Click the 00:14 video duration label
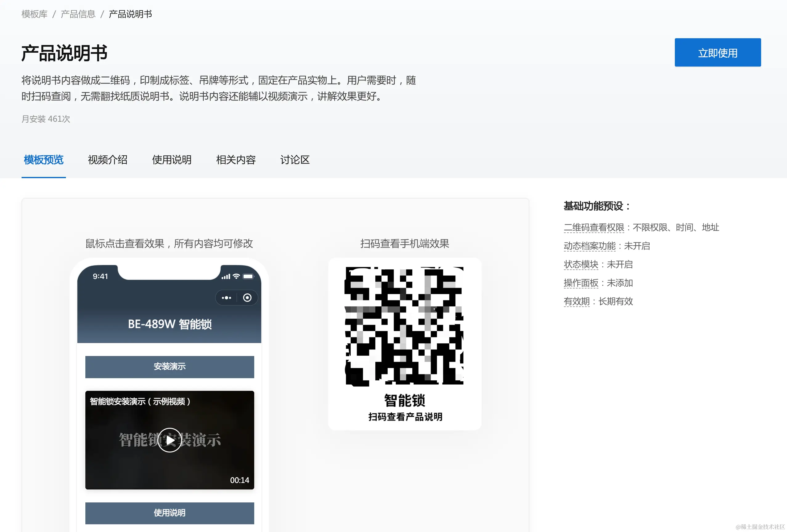 (x=239, y=481)
